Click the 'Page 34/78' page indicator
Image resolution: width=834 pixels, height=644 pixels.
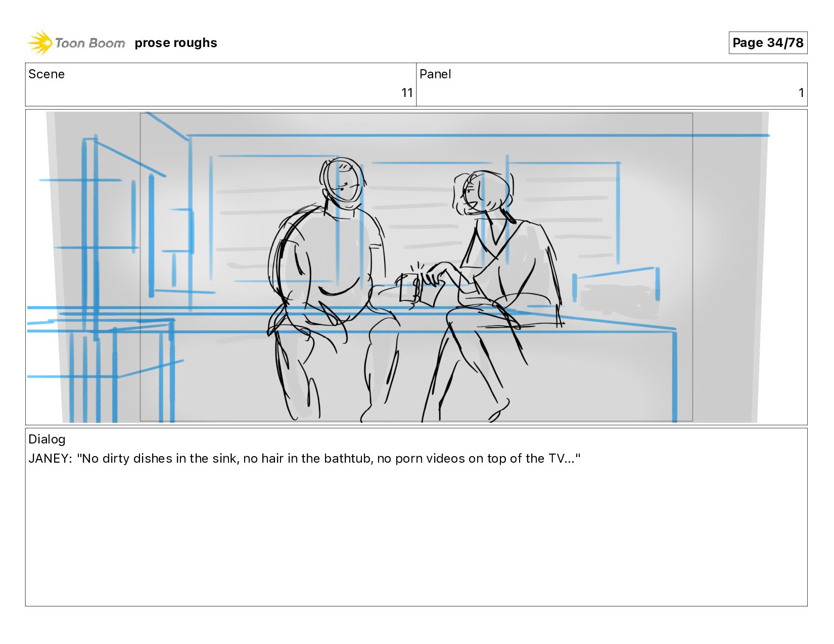click(768, 42)
